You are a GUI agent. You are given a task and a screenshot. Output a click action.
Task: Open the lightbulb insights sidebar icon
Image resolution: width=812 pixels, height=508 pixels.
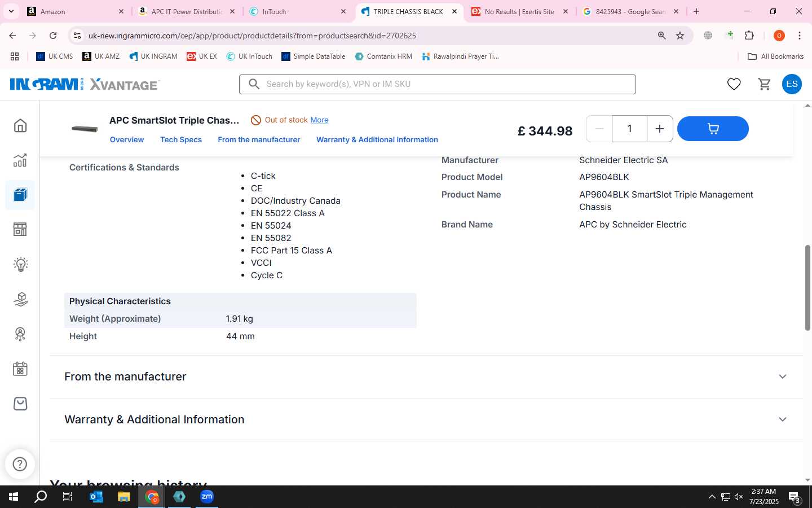20,264
